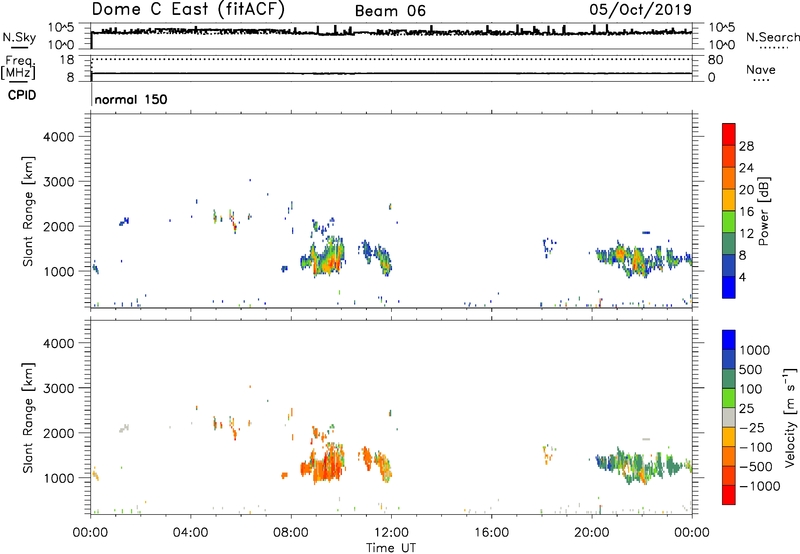Click the 'normal 150' CPID text

131,99
